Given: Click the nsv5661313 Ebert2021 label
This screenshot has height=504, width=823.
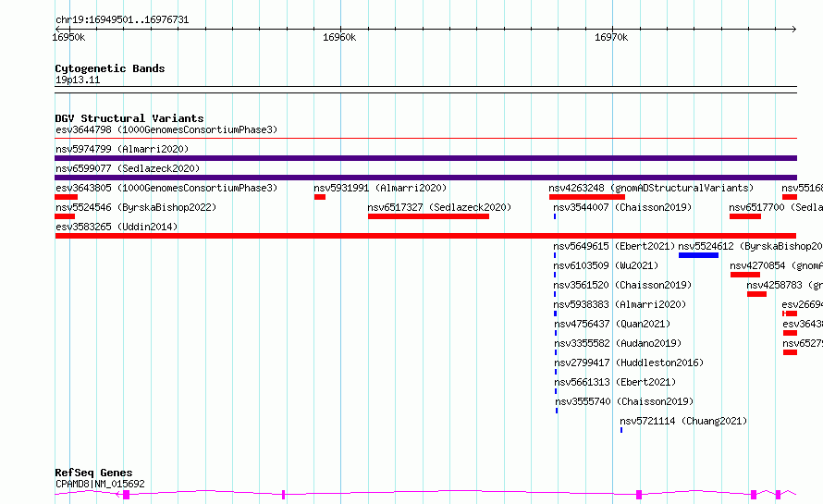Looking at the screenshot, I should (x=615, y=382).
